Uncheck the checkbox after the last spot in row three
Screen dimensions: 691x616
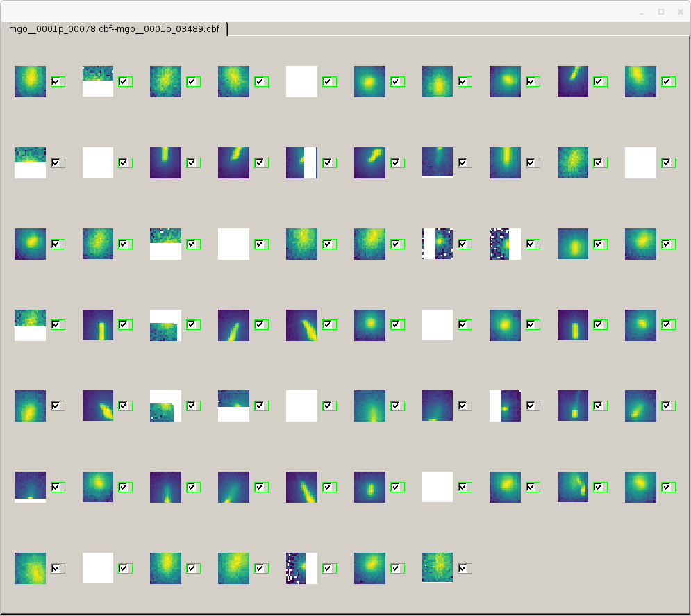pyautogui.click(x=667, y=244)
